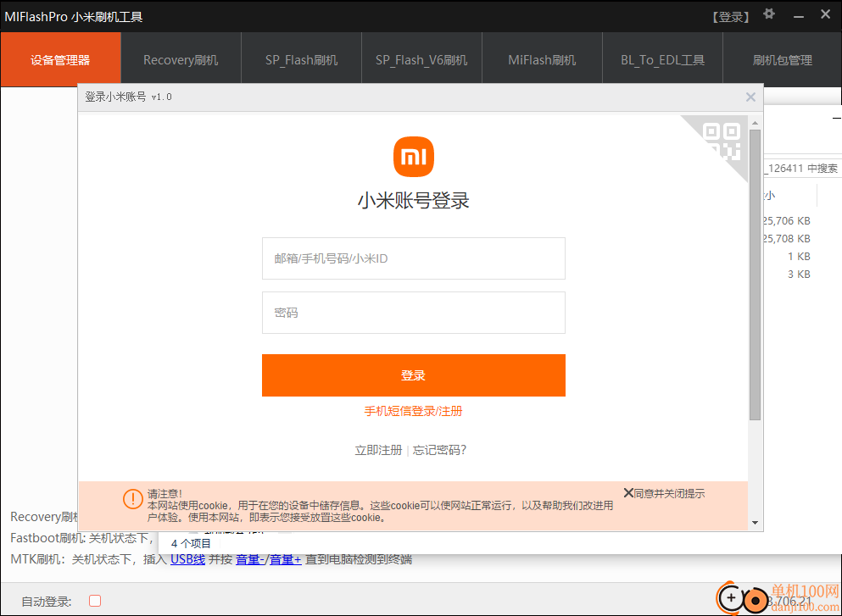Click the 忘记密码? link

pos(440,450)
